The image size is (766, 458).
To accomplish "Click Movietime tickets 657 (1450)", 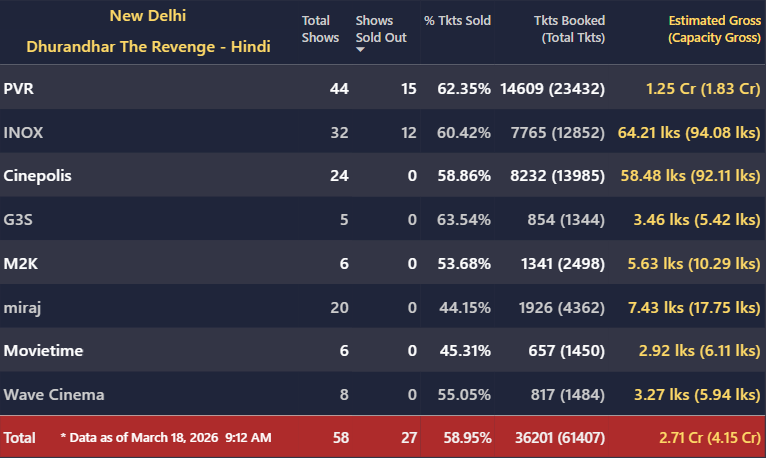I will pos(567,351).
